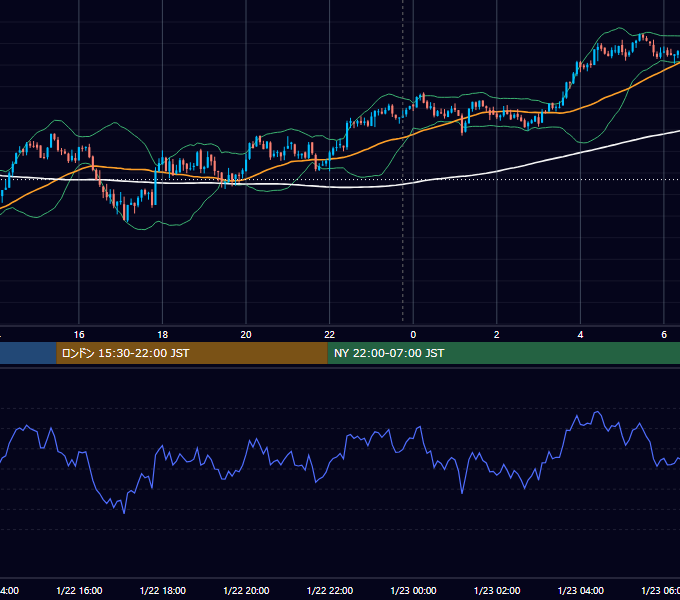
Task: Click the 4 hour label on price chart axis
Action: click(580, 334)
